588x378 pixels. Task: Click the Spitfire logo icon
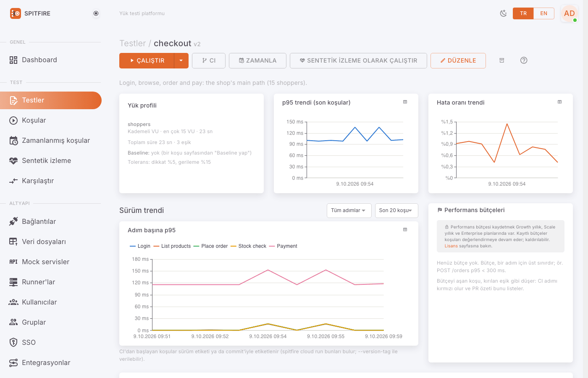pyautogui.click(x=16, y=13)
